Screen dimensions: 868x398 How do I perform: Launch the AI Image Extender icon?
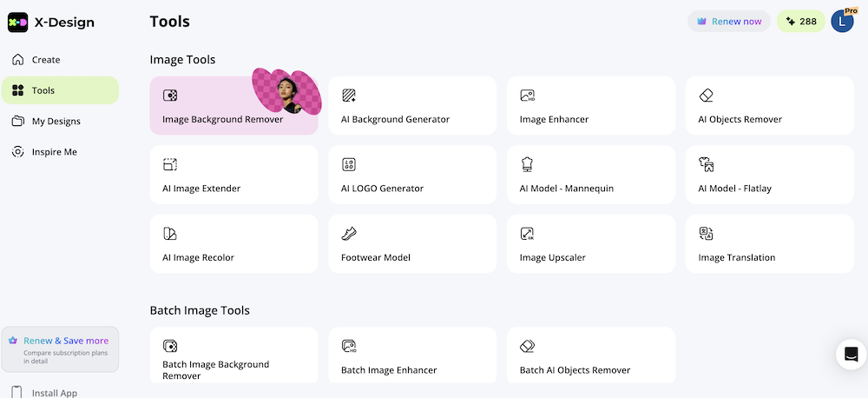point(170,164)
